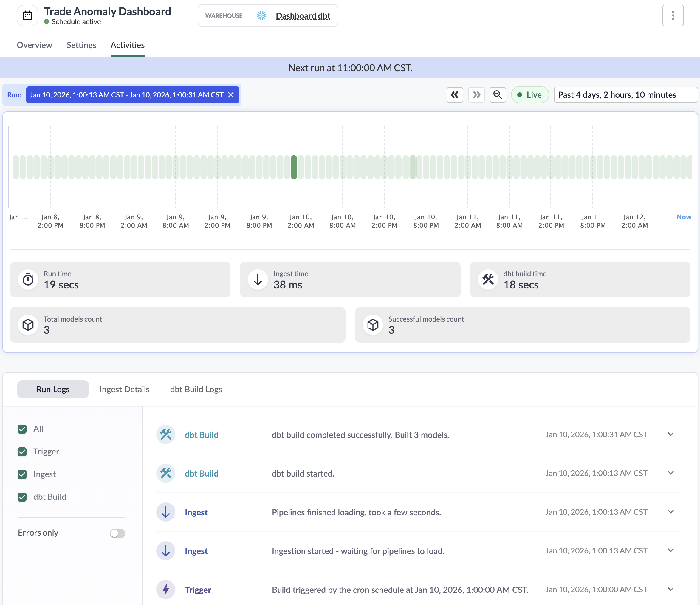
Task: Open the Dashboard dbt warehouse link
Action: tap(303, 16)
